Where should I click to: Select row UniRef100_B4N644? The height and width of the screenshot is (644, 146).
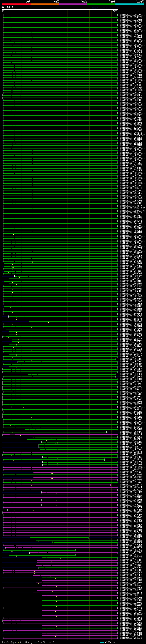[x=131, y=53]
